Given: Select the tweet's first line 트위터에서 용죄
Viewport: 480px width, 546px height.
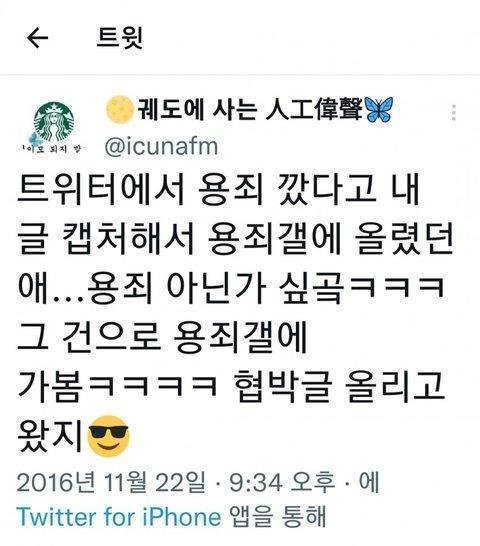Looking at the screenshot, I should (140, 190).
